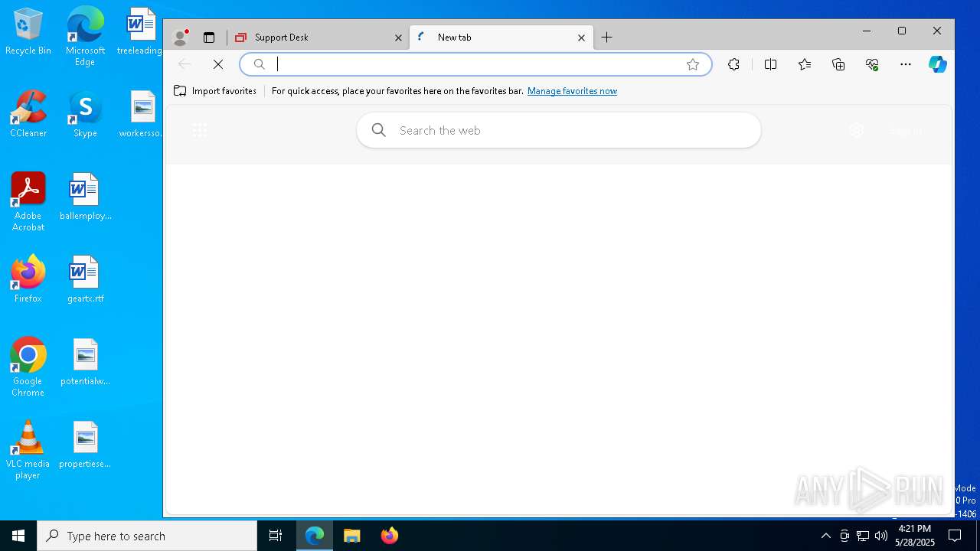
Task: Click the greyed-out back arrow
Action: pos(184,64)
